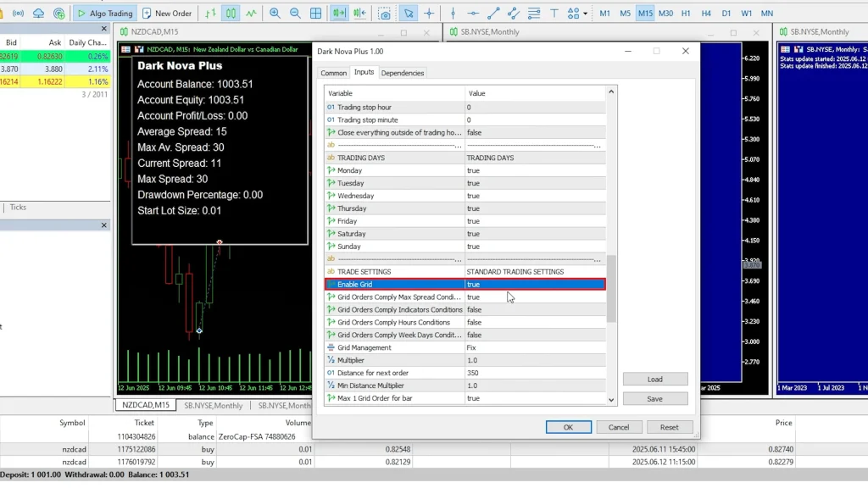Open the Dependencies tab
868x488 pixels.
(403, 73)
